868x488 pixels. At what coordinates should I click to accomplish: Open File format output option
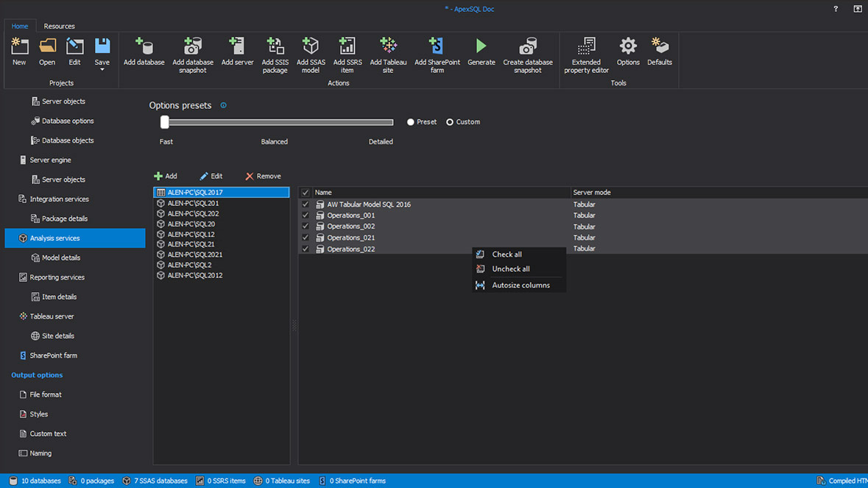(x=40, y=395)
